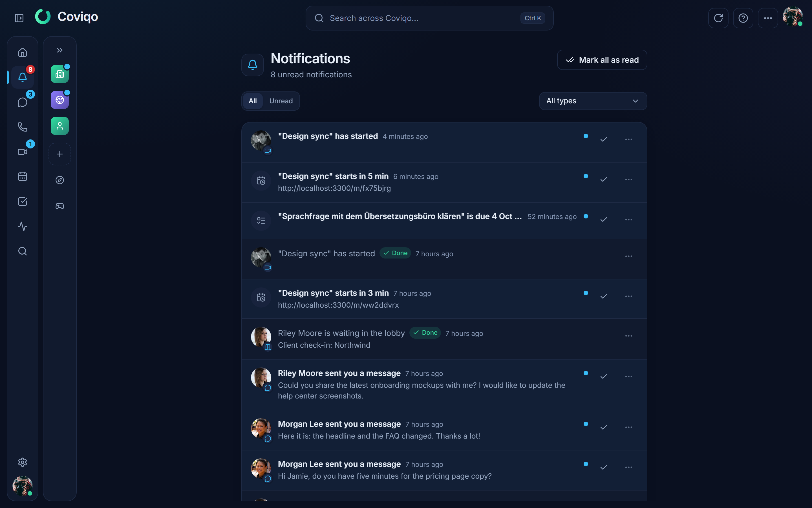Open the search icon in left sidebar

pyautogui.click(x=23, y=251)
